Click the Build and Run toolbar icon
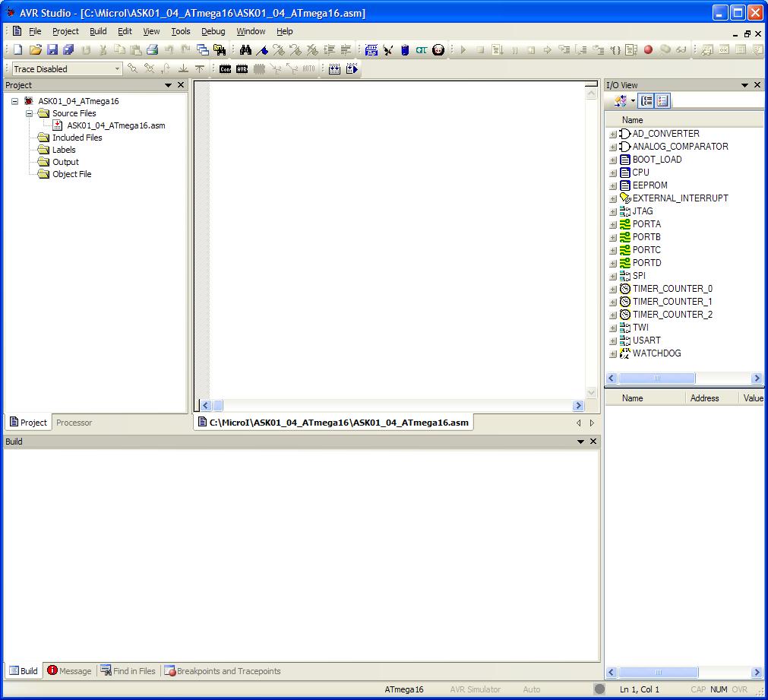The image size is (768, 700). coord(352,68)
